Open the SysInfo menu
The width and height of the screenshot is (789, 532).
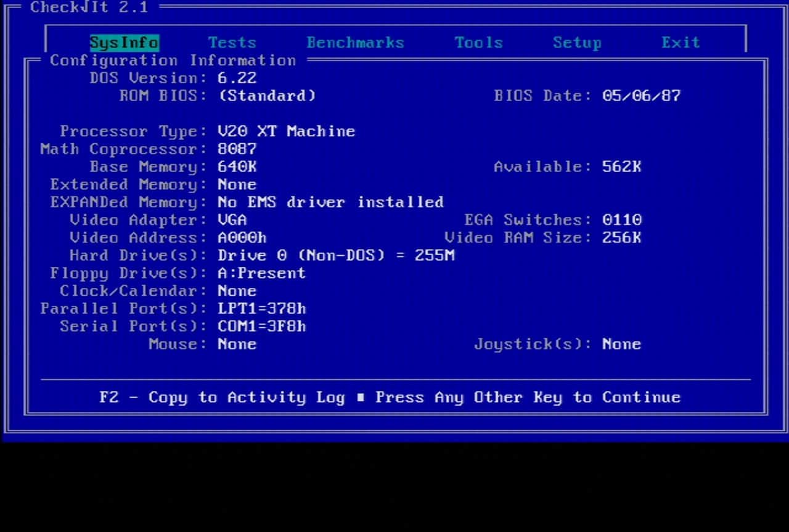[124, 43]
